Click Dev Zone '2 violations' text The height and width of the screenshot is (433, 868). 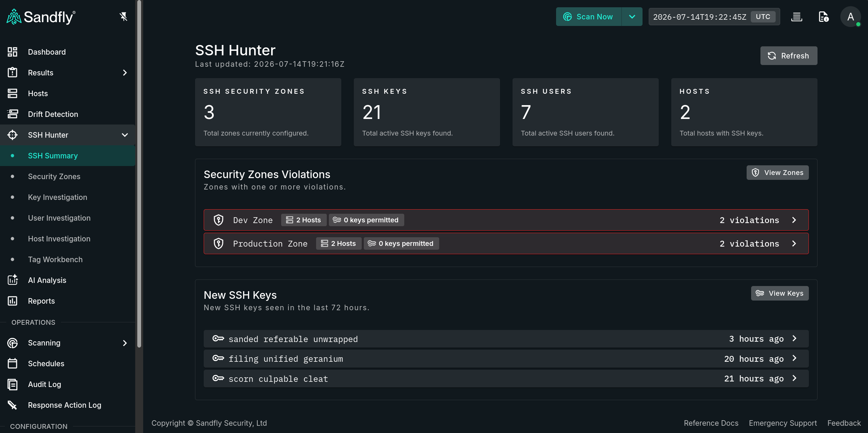[x=749, y=220]
